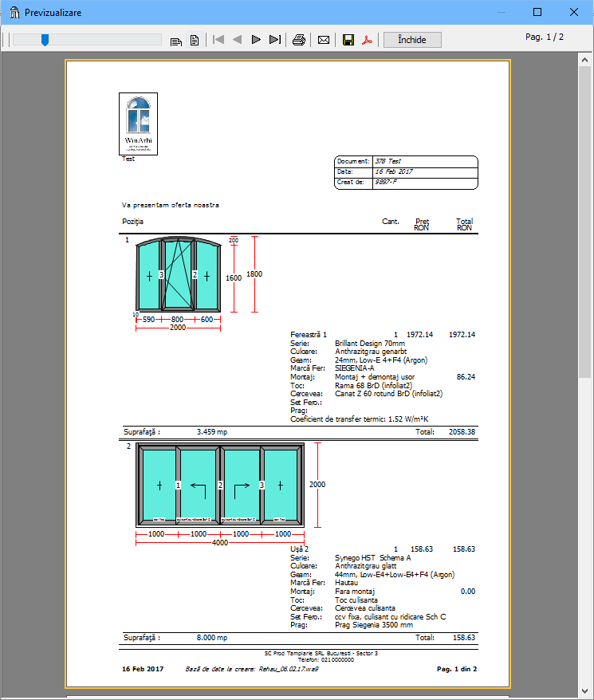594x700 pixels.
Task: Export to PDF with Acrobat icon
Action: [368, 40]
